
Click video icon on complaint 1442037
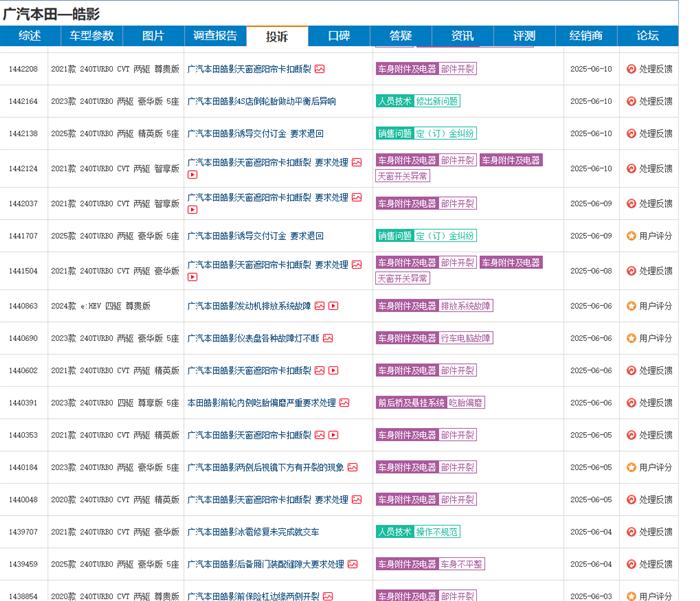pos(192,209)
